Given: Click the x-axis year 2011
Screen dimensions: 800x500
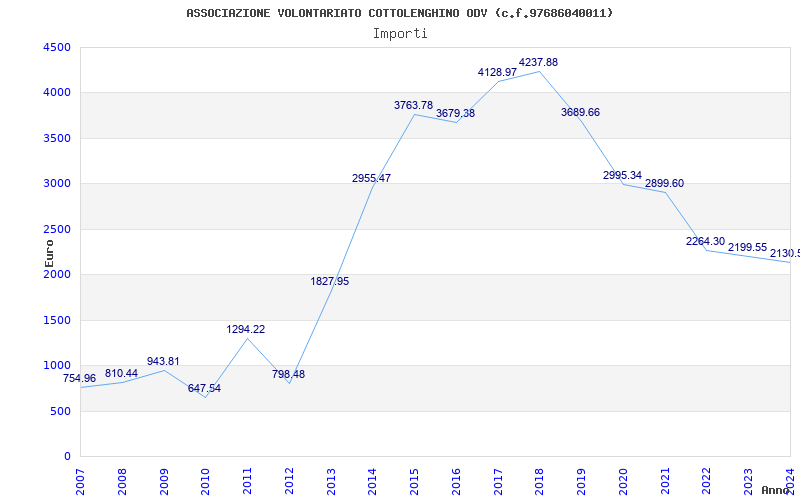Looking at the screenshot, I should click(247, 482).
